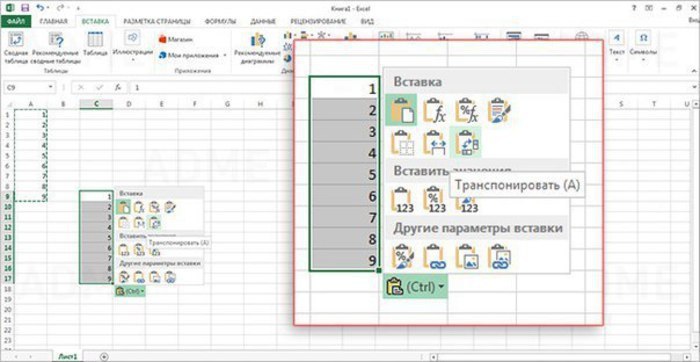Select column H header

coord(260,104)
